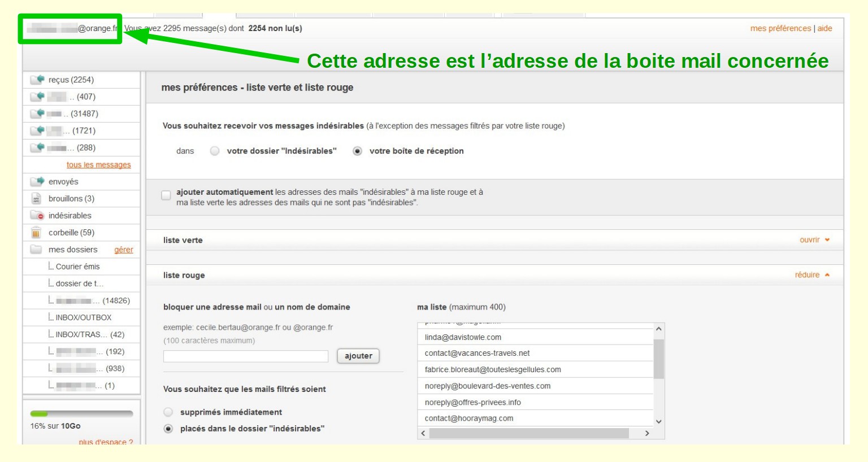Choose supprimés immédiatement radio option
Viewport: 868px width, 462px height.
(x=168, y=412)
